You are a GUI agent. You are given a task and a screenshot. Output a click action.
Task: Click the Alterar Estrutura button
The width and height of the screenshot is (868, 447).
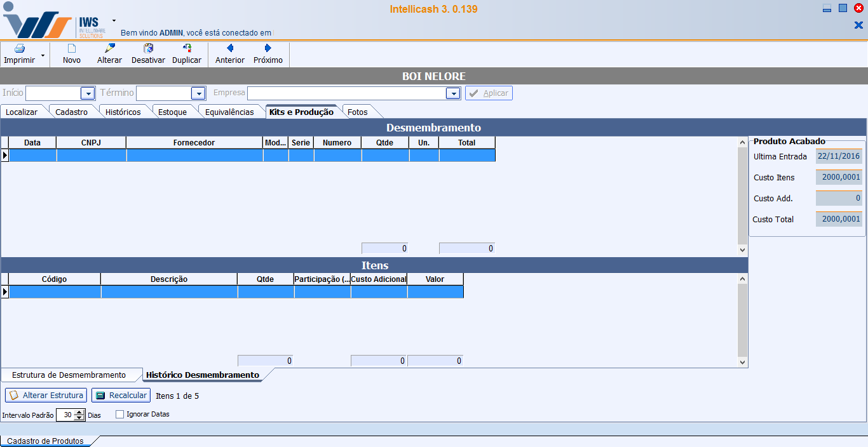tap(46, 396)
